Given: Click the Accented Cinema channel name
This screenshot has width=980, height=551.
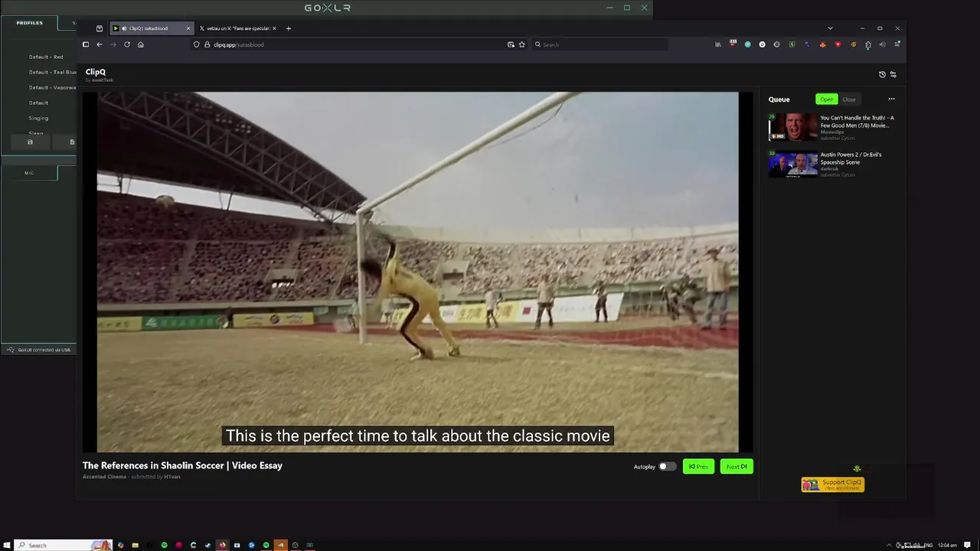Looking at the screenshot, I should [104, 477].
